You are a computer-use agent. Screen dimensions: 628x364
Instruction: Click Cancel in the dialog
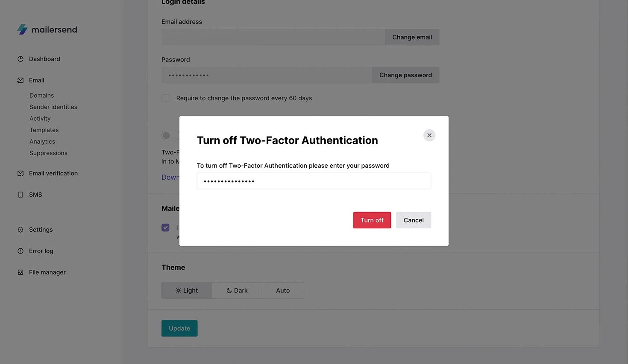[x=413, y=220]
